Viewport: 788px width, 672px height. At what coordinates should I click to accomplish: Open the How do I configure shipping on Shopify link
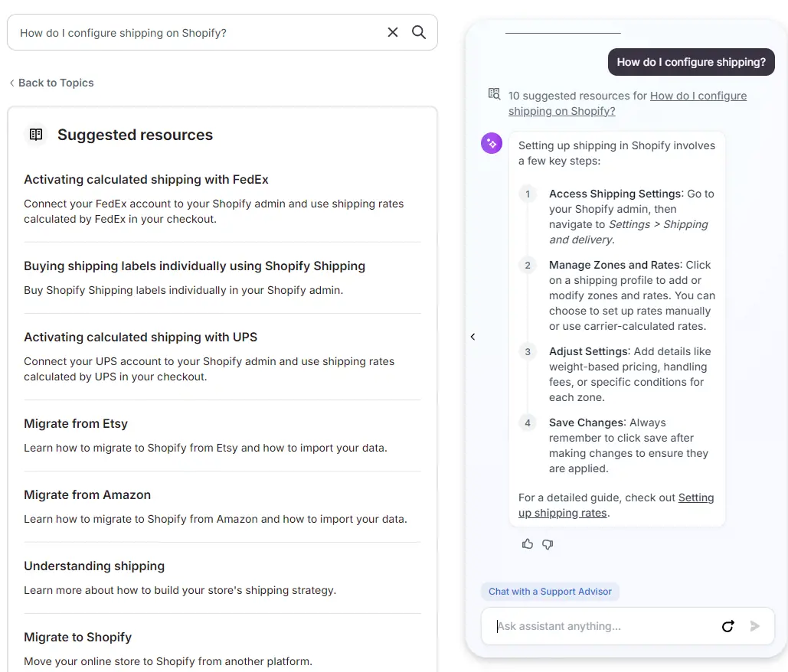(627, 103)
